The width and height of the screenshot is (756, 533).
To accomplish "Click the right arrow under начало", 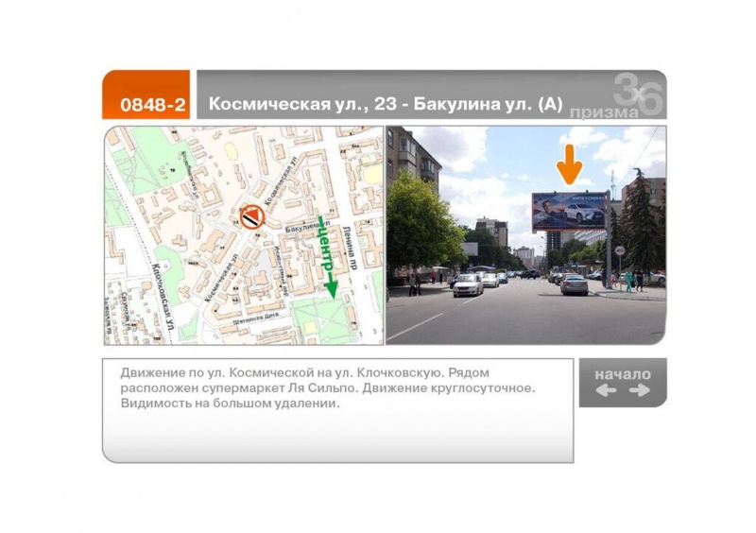I will pyautogui.click(x=639, y=390).
